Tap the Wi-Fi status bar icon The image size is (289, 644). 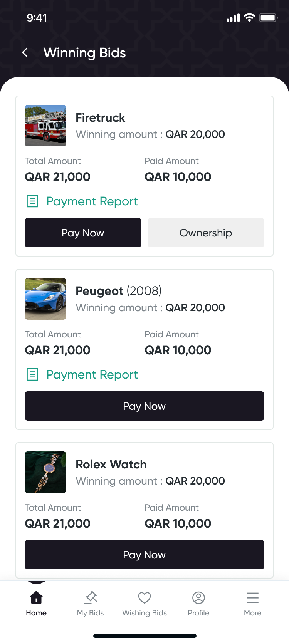tap(250, 18)
